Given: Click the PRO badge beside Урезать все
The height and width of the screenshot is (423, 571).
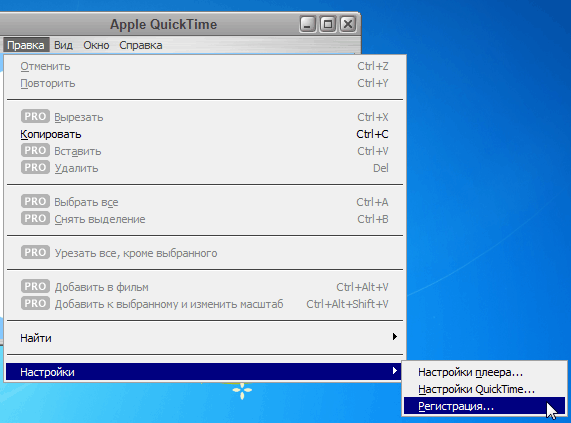Looking at the screenshot, I should pyautogui.click(x=35, y=252).
